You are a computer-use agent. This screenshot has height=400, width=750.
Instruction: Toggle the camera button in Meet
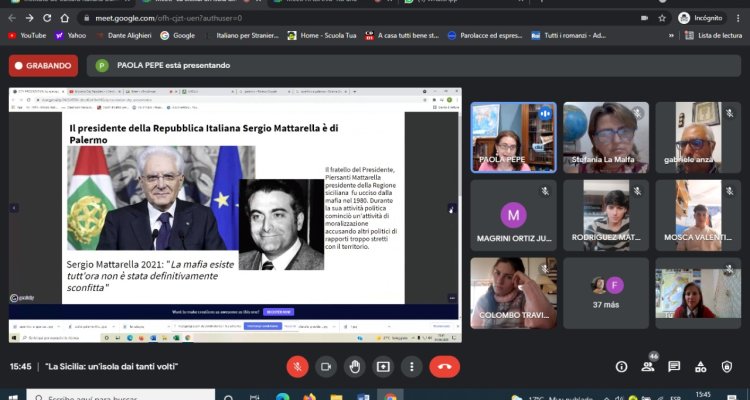[326, 367]
